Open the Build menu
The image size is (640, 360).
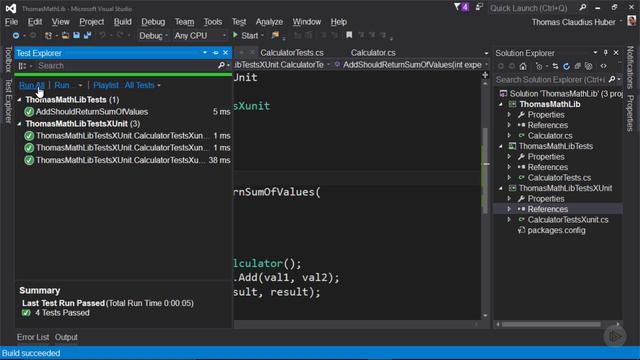[122, 22]
